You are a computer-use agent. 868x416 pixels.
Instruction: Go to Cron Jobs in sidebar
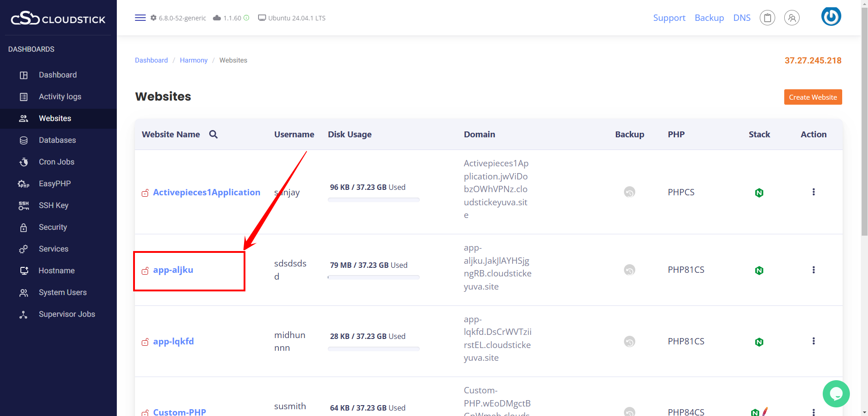57,162
